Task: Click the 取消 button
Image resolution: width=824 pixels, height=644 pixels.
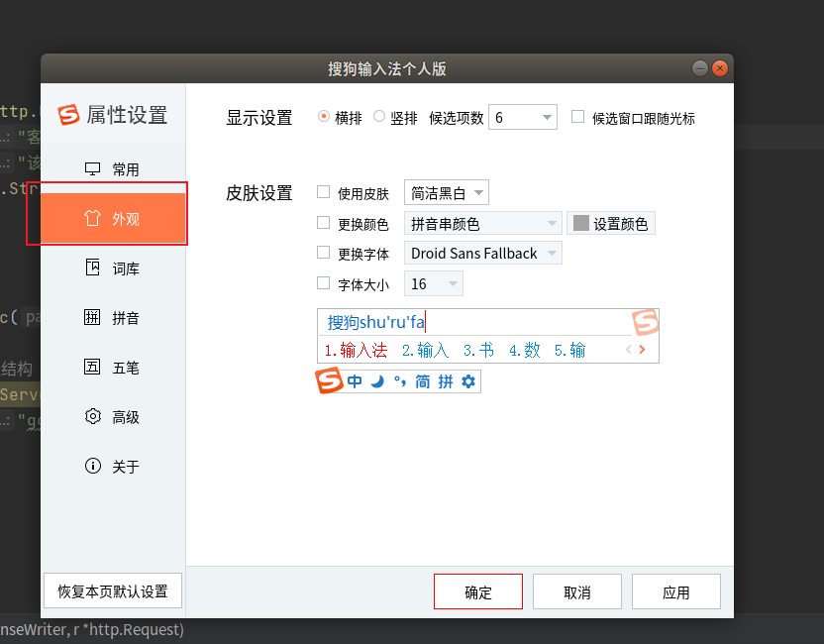Action: (x=577, y=591)
